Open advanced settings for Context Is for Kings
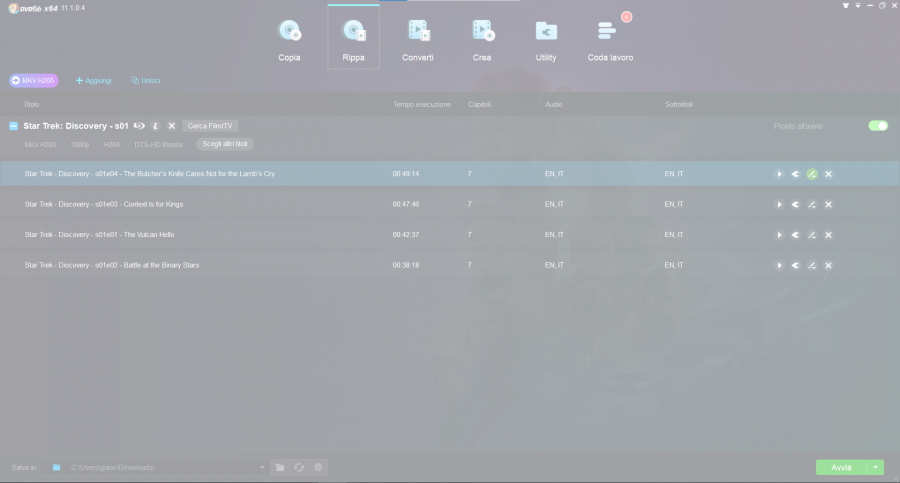The width and height of the screenshot is (900, 483). [x=795, y=204]
